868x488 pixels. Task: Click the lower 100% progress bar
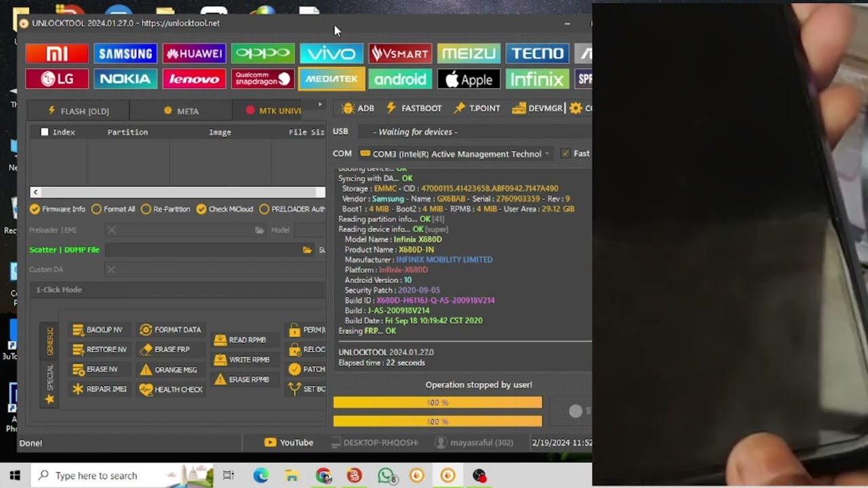tap(438, 422)
